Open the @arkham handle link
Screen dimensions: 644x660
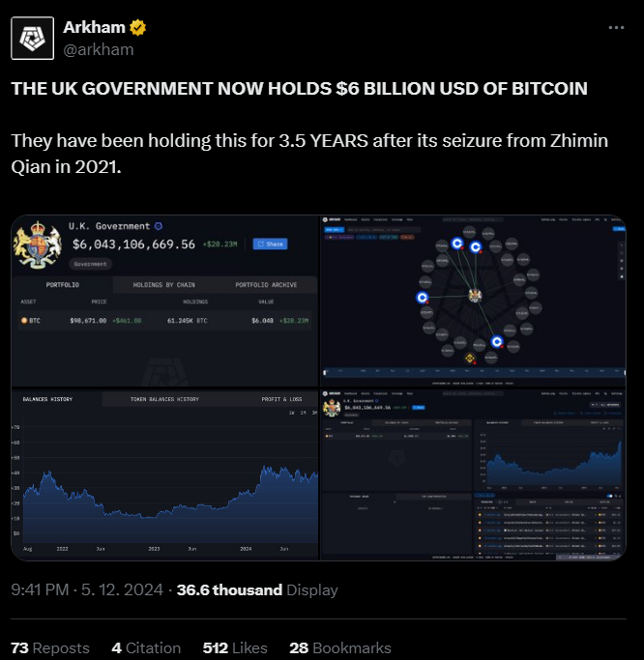[x=99, y=49]
